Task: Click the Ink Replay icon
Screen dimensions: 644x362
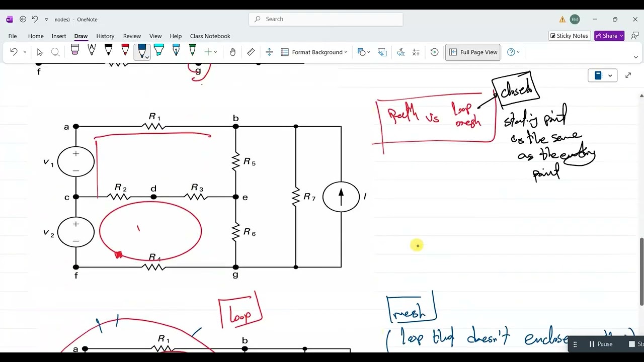Action: pos(435,52)
